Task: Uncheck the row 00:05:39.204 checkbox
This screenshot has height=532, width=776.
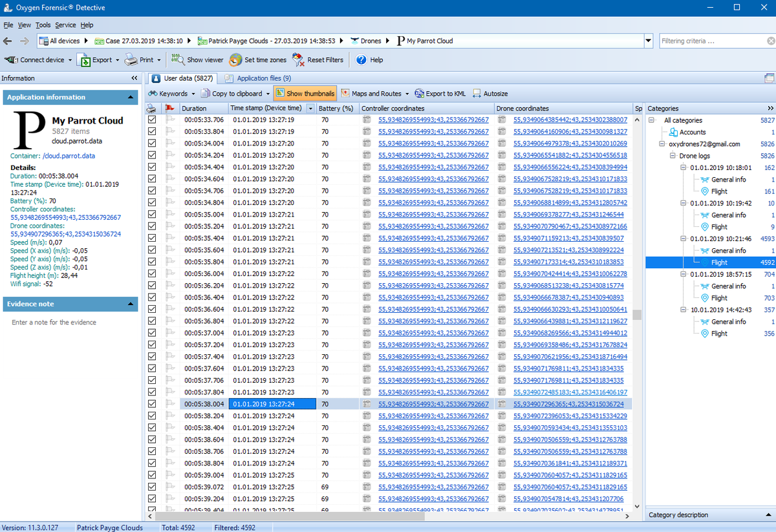Action: pyautogui.click(x=152, y=498)
